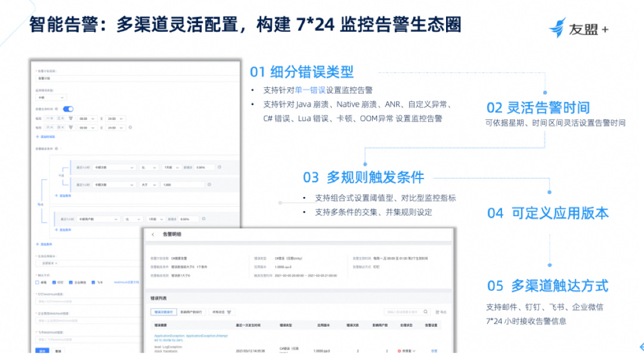Click 添加条件 under the 卡顿用户数 group
644x354 pixels.
click(63, 230)
